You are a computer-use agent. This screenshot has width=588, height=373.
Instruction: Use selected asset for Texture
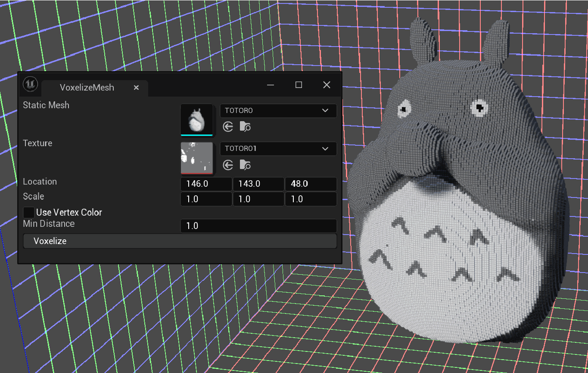click(x=228, y=165)
